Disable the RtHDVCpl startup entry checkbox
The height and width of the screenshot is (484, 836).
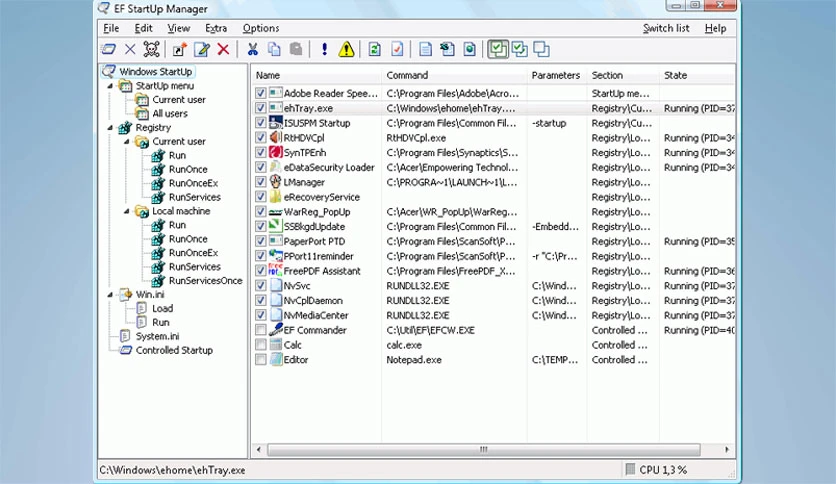tap(260, 138)
